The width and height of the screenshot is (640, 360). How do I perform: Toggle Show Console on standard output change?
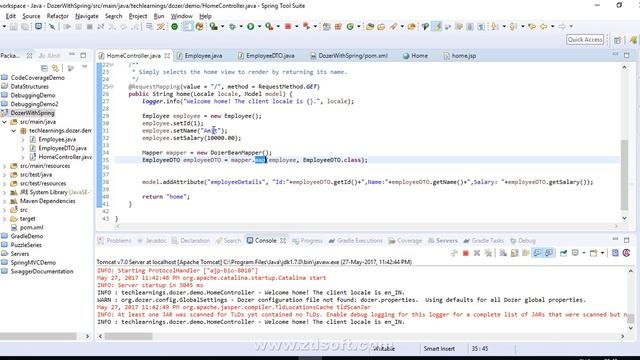(537, 253)
